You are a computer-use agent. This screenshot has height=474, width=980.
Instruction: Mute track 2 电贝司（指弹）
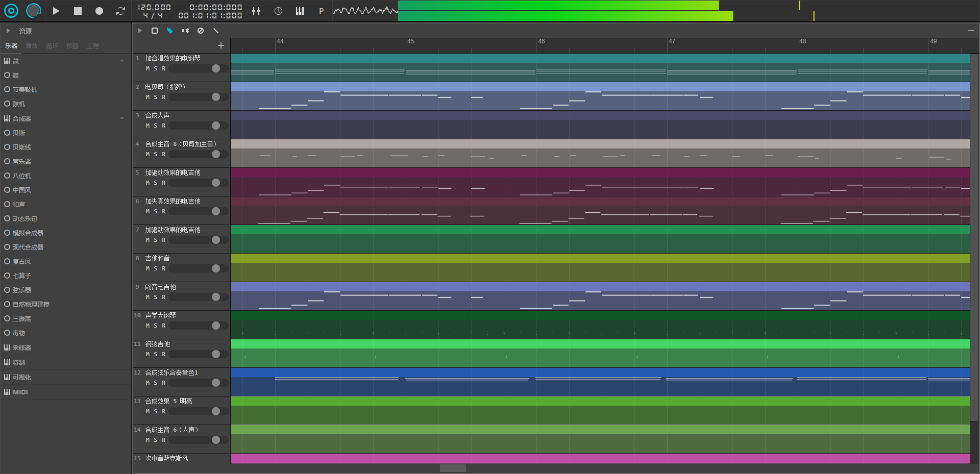[x=148, y=97]
